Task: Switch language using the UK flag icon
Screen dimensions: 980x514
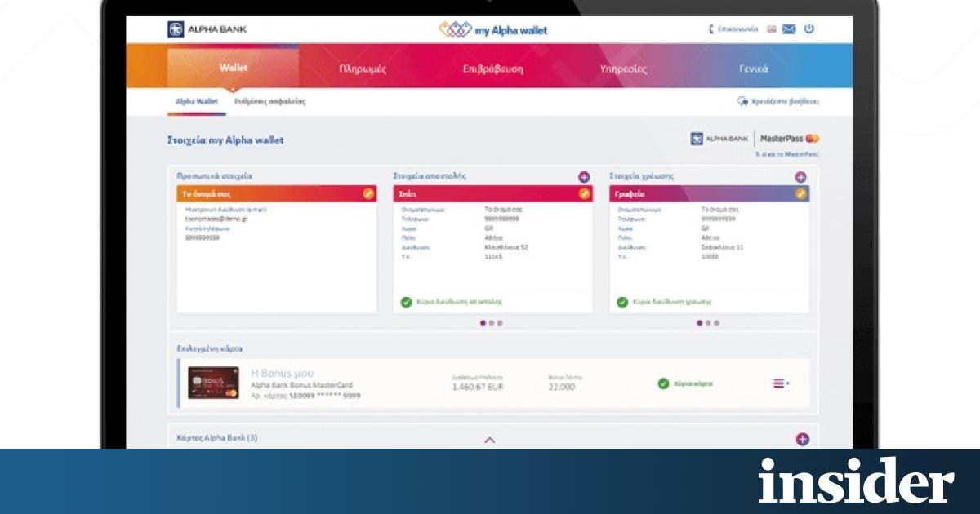Action: [x=772, y=29]
